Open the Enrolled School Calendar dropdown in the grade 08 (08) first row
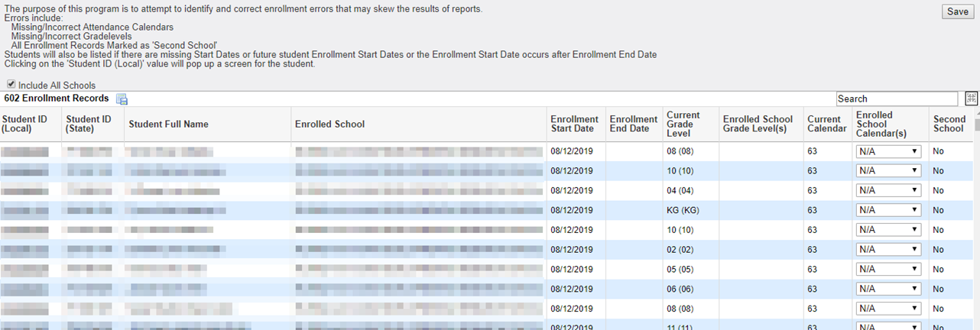Screen dimensions: 980x330 pos(889,151)
